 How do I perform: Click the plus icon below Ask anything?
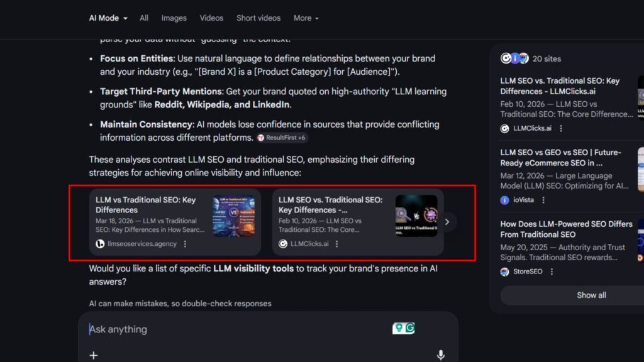point(94,355)
